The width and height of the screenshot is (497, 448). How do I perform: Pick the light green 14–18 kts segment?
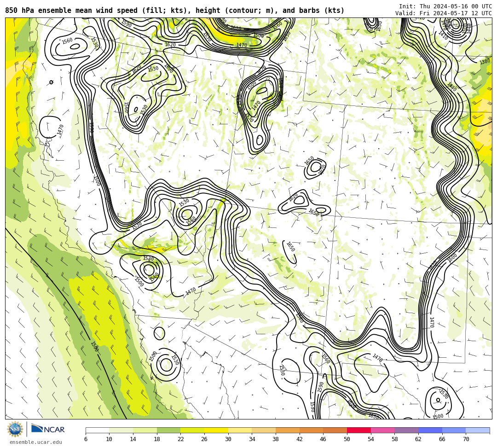pyautogui.click(x=145, y=430)
